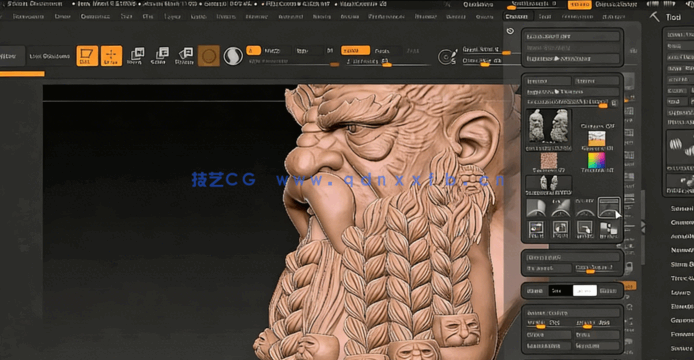Click the white swirl sphere icon
This screenshot has height=360, width=694.
tap(233, 56)
